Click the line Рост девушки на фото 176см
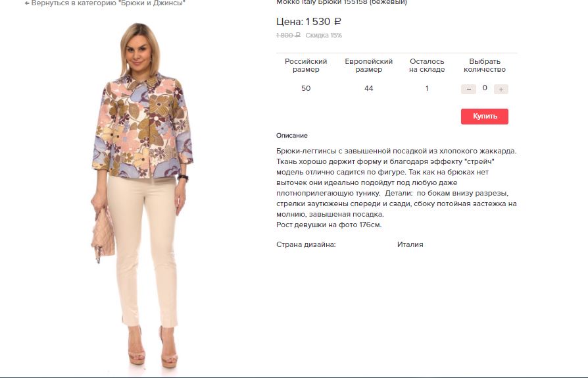 329,225
